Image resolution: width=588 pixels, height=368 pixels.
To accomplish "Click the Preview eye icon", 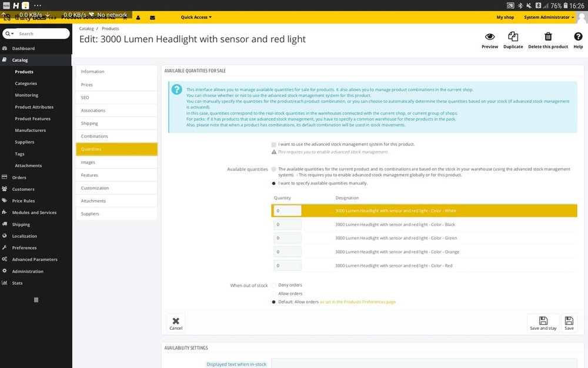I will (x=489, y=37).
